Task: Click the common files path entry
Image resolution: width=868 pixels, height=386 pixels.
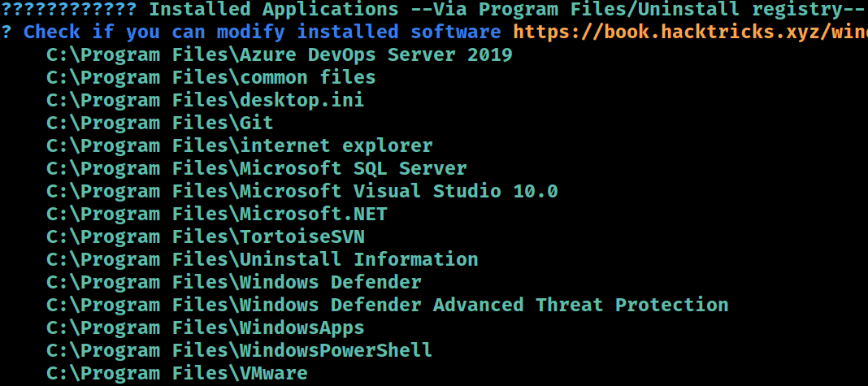Action: coord(211,78)
